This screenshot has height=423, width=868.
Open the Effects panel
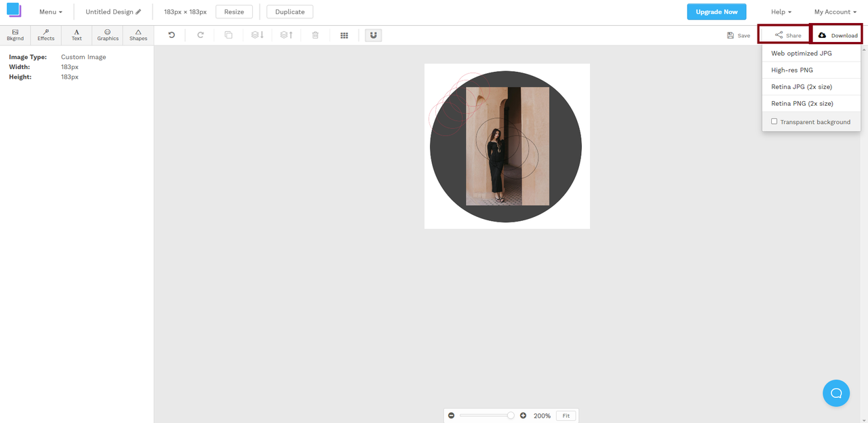tap(46, 35)
